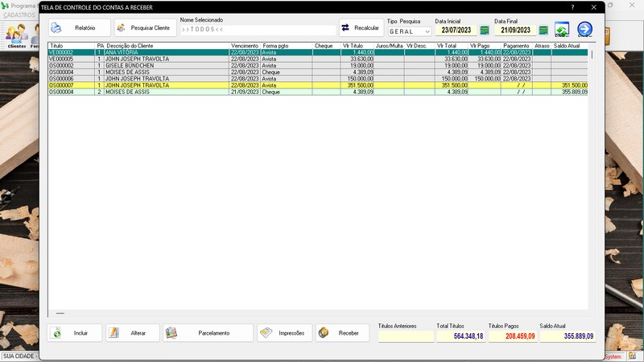Close the Contas a Receber window
644x362 pixels.
pyautogui.click(x=594, y=7)
